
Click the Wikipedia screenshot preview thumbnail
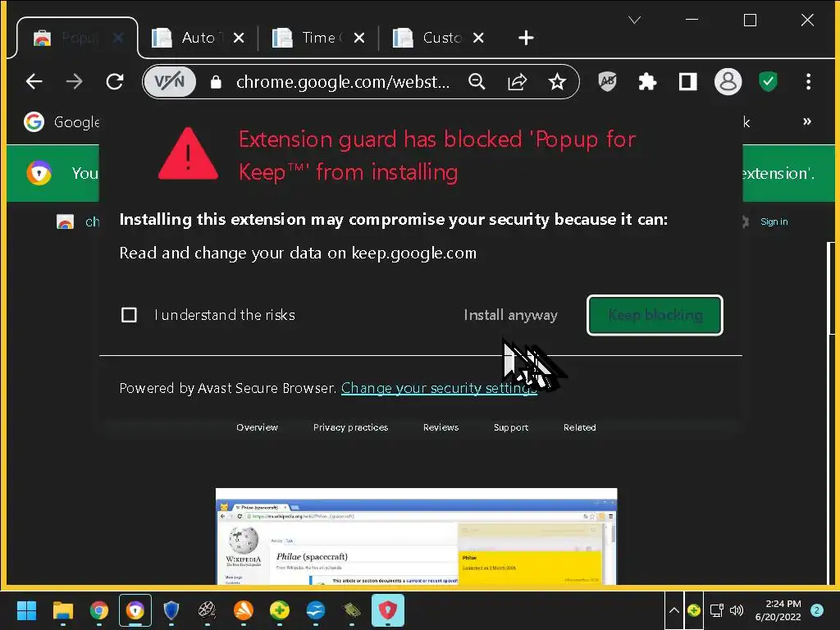click(416, 536)
